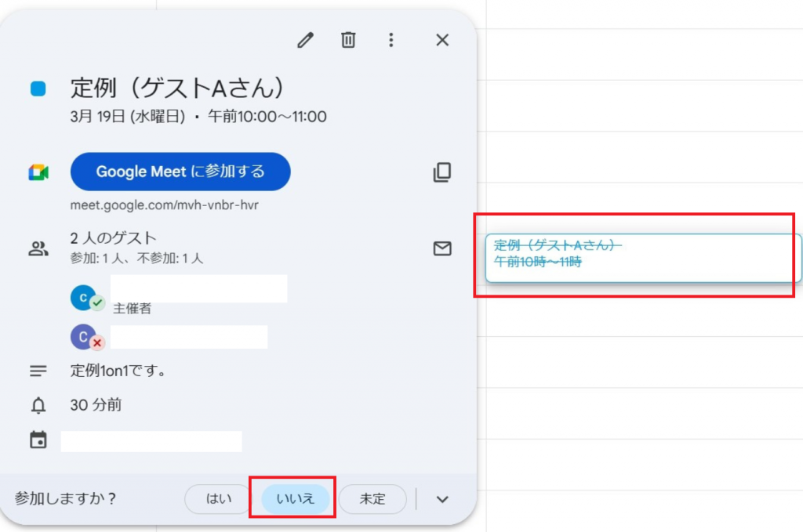803x532 pixels.
Task: Join with Google Meet に参加する button
Action: click(x=180, y=172)
